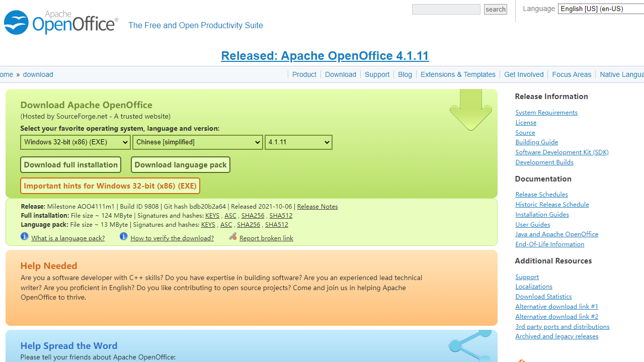The image size is (644, 362).
Task: Open Alternative download link #1
Action: (557, 307)
